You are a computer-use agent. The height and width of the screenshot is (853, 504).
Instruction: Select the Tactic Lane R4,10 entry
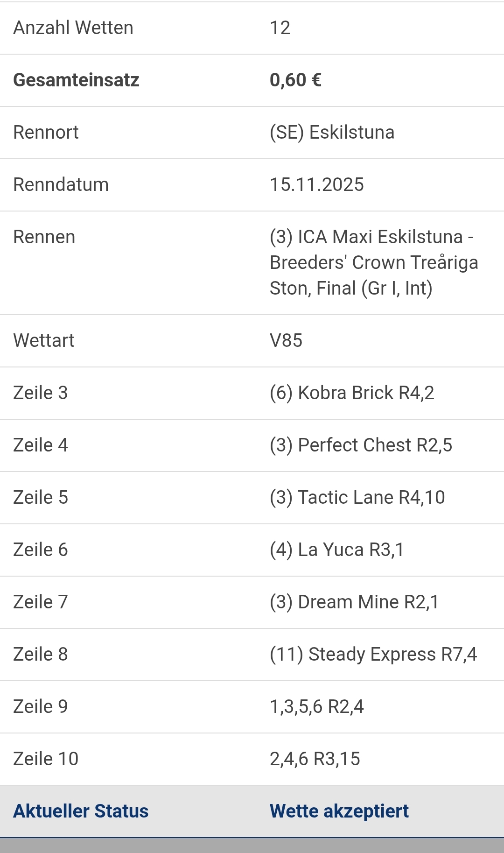coord(357,498)
